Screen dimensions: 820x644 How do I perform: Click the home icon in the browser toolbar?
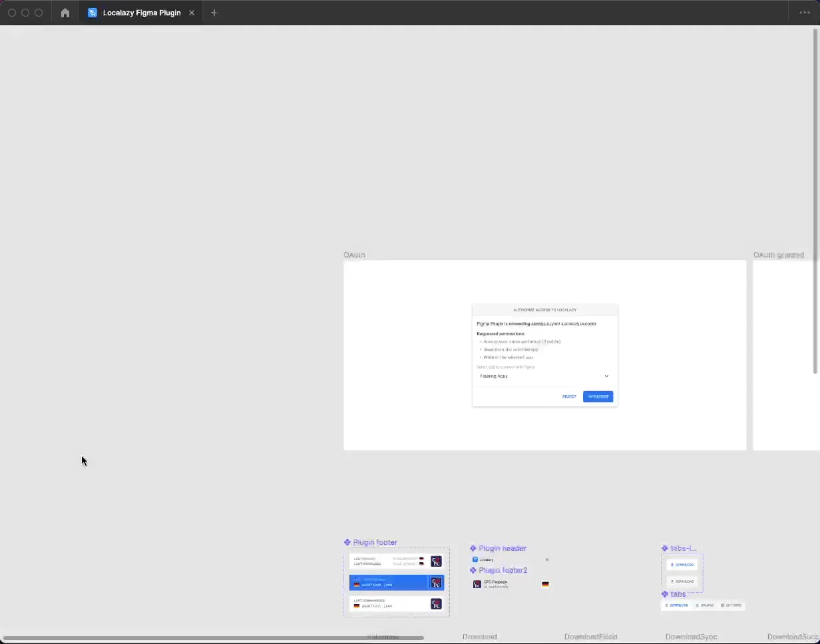(x=65, y=12)
